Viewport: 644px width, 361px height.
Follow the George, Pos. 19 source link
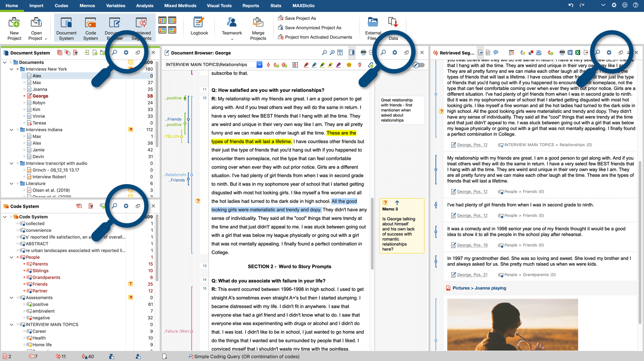coord(472,245)
